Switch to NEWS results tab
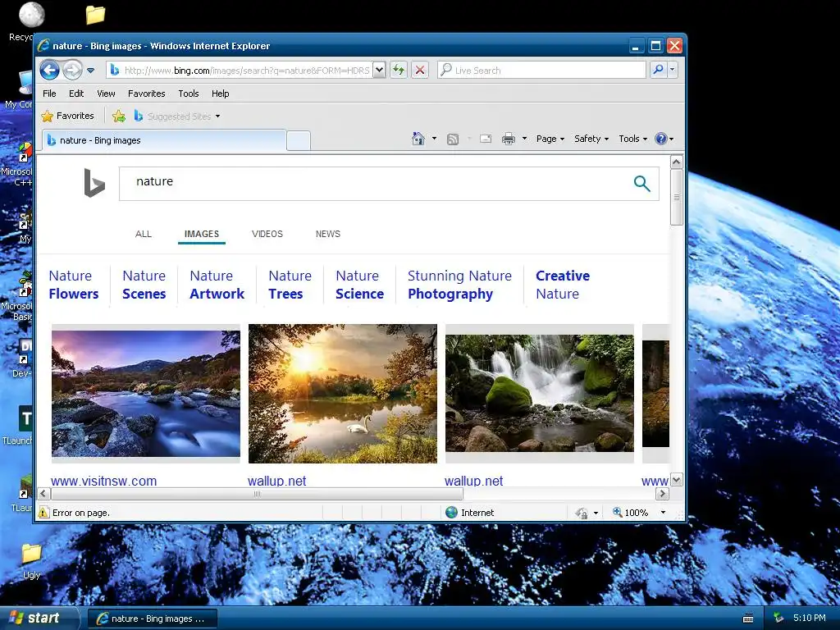The image size is (840, 630). pos(328,234)
